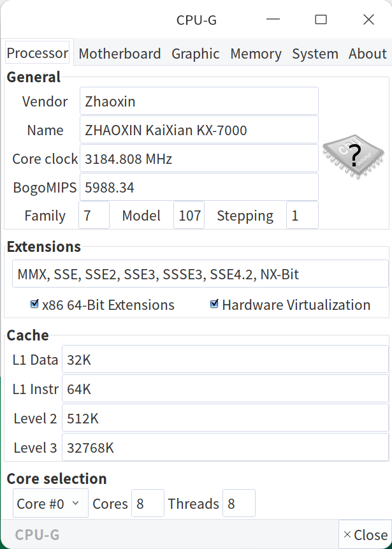Click the Extensions list text field
The width and height of the screenshot is (392, 549).
(x=200, y=275)
